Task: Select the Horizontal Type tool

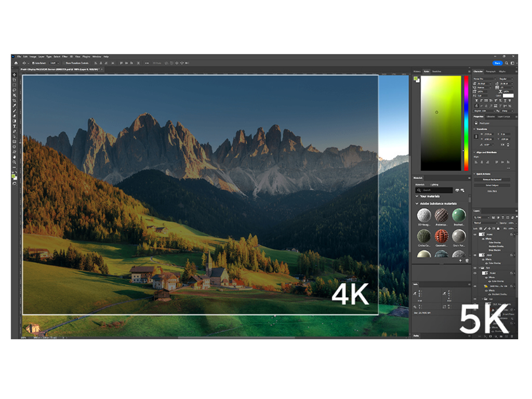Action: click(x=15, y=126)
